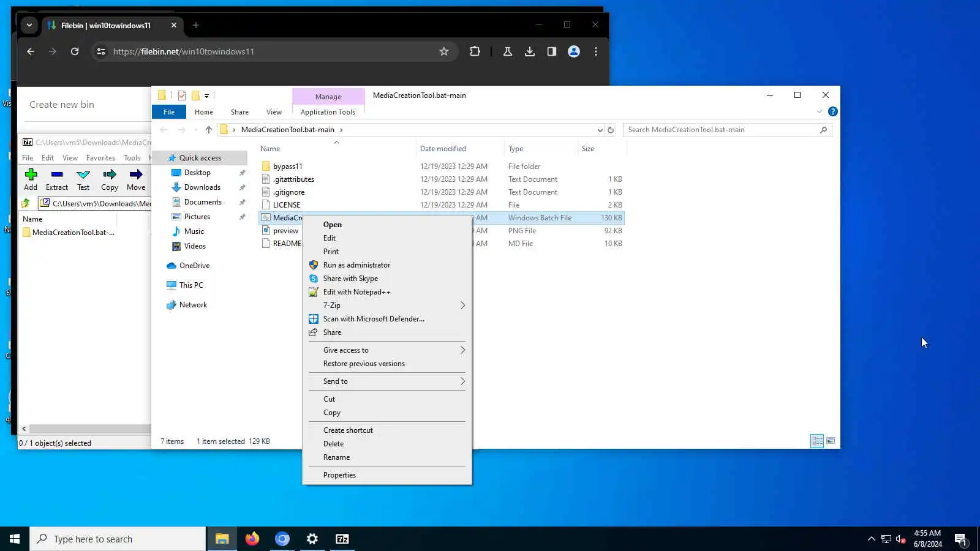Open the Home ribbon tab in Explorer

click(x=204, y=112)
